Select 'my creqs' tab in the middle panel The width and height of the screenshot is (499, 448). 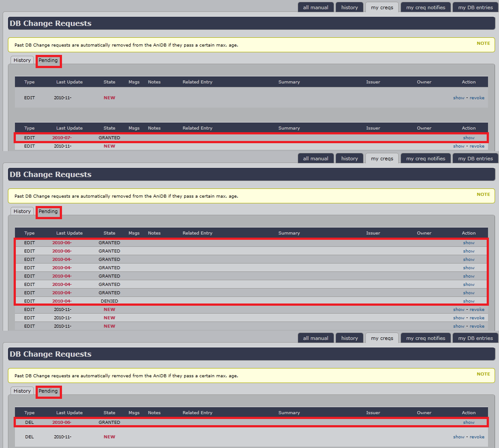(x=382, y=159)
